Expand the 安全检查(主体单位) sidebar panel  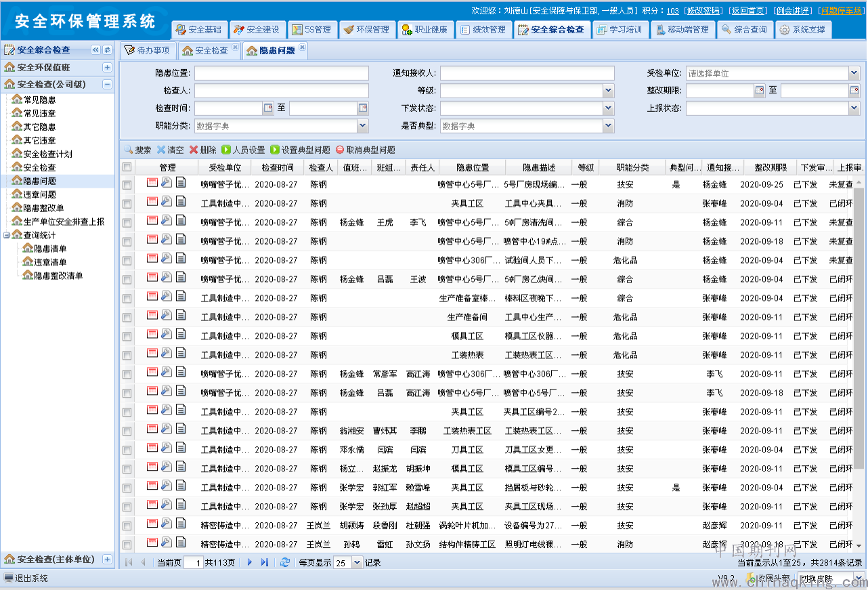tap(107, 560)
